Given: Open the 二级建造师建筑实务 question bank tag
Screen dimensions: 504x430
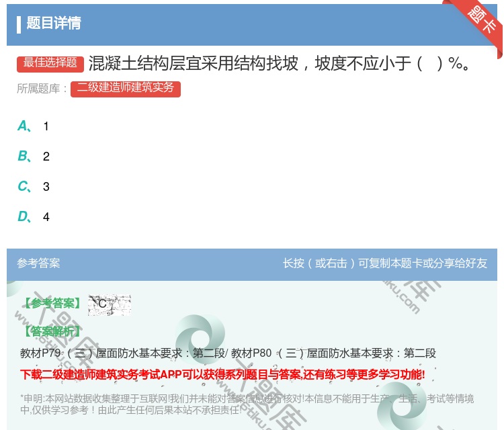Looking at the screenshot, I should [126, 89].
